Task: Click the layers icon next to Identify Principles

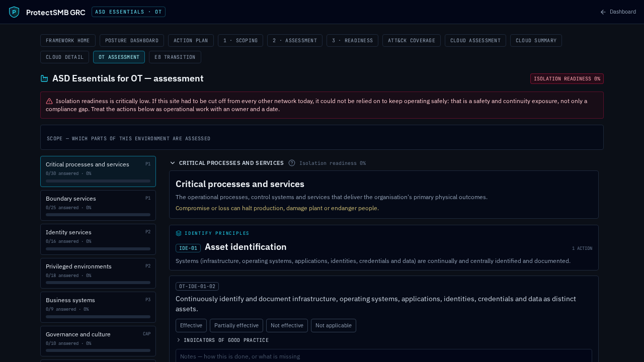Action: tap(179, 233)
